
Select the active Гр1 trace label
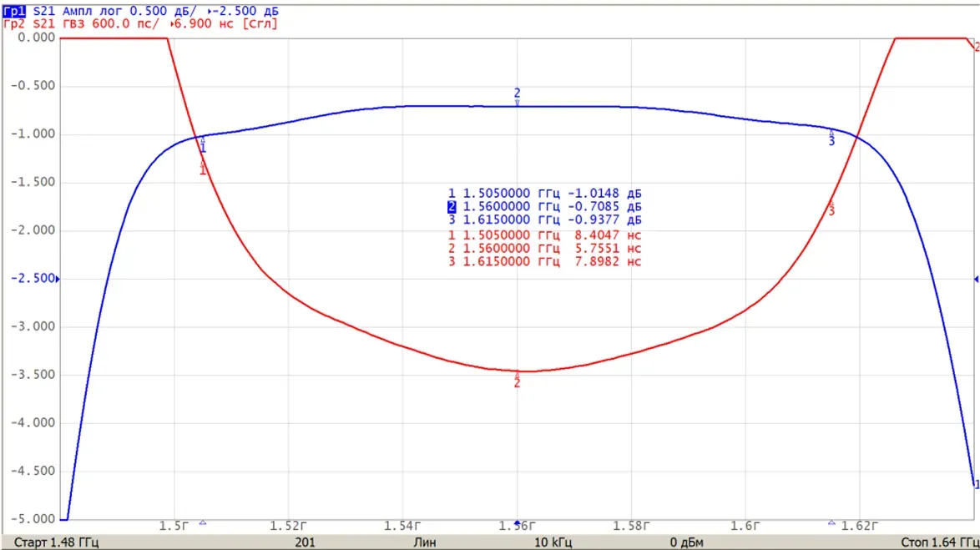pyautogui.click(x=14, y=11)
